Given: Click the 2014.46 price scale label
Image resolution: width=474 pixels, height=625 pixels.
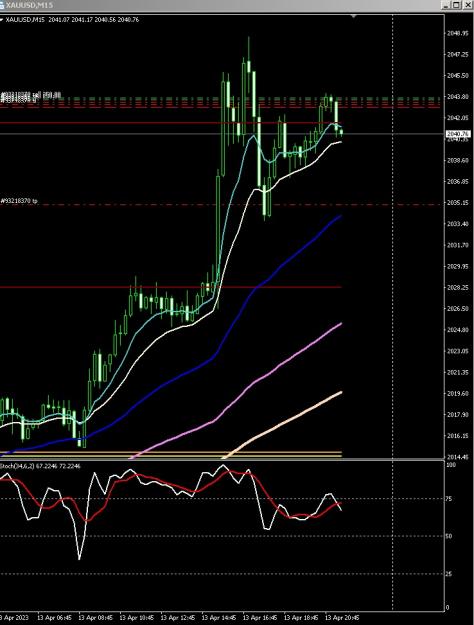Looking at the screenshot, I should [x=457, y=457].
